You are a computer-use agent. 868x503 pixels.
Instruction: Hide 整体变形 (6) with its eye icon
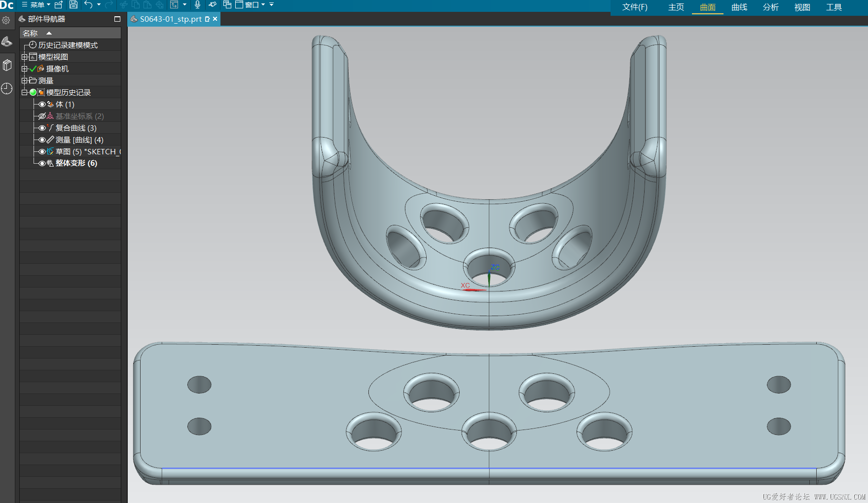pos(42,163)
